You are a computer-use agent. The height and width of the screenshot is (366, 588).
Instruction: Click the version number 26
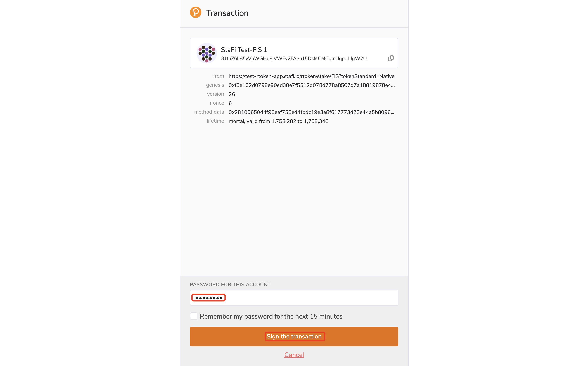coord(232,94)
